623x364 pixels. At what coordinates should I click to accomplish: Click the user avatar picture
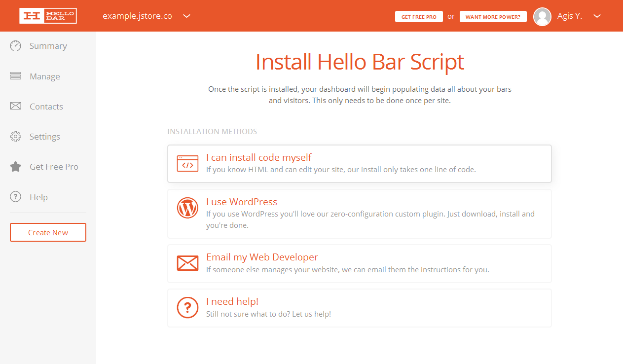tap(543, 16)
